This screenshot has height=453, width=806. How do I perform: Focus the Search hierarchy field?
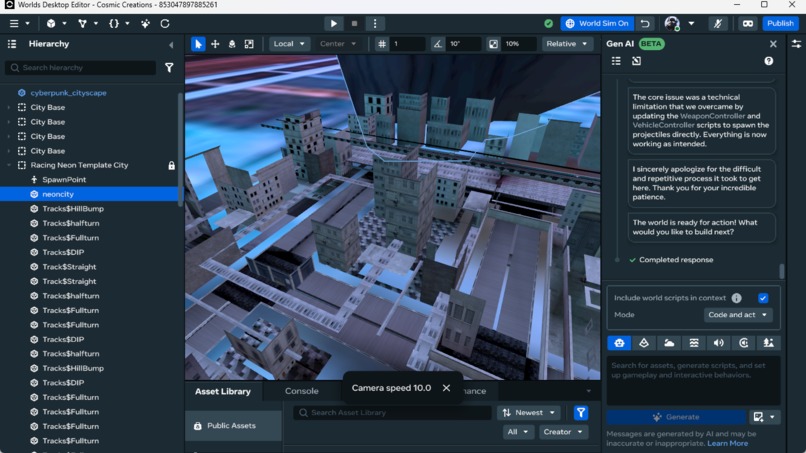[x=81, y=68]
